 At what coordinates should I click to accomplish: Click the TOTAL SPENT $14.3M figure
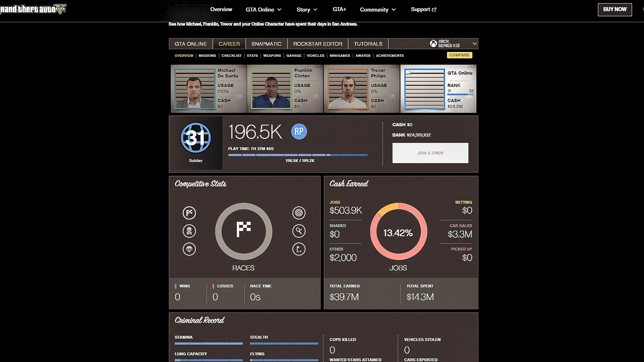[420, 297]
